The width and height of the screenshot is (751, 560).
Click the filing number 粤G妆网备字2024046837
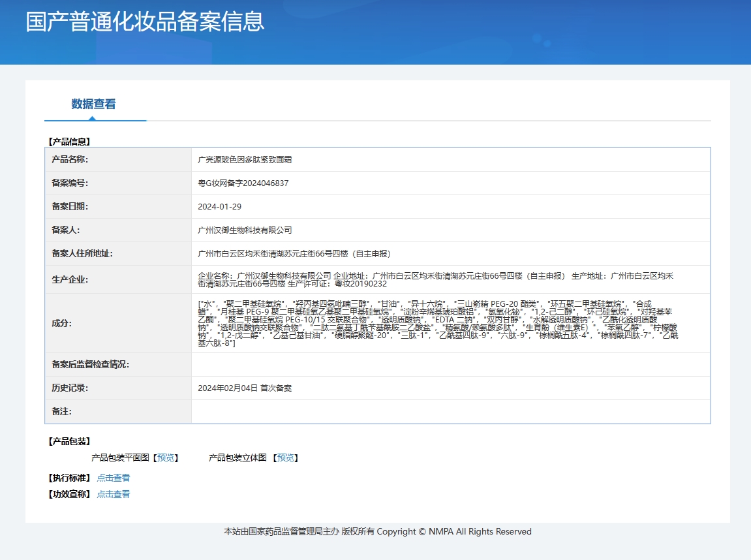tap(243, 183)
